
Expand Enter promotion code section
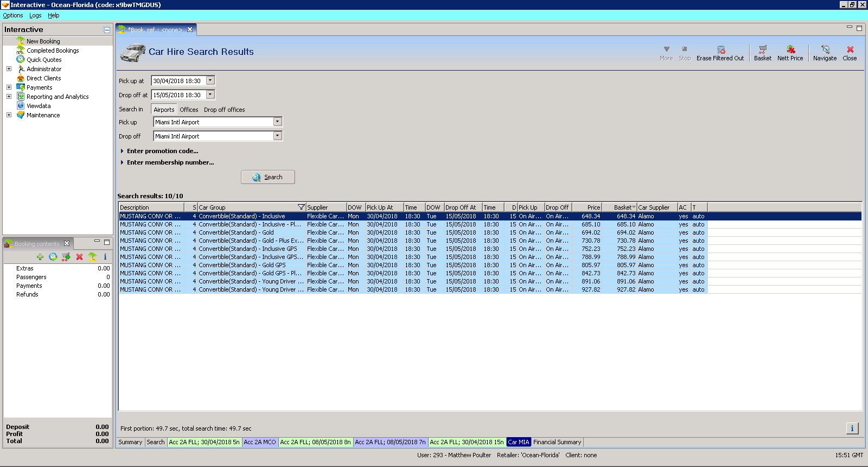pos(159,151)
